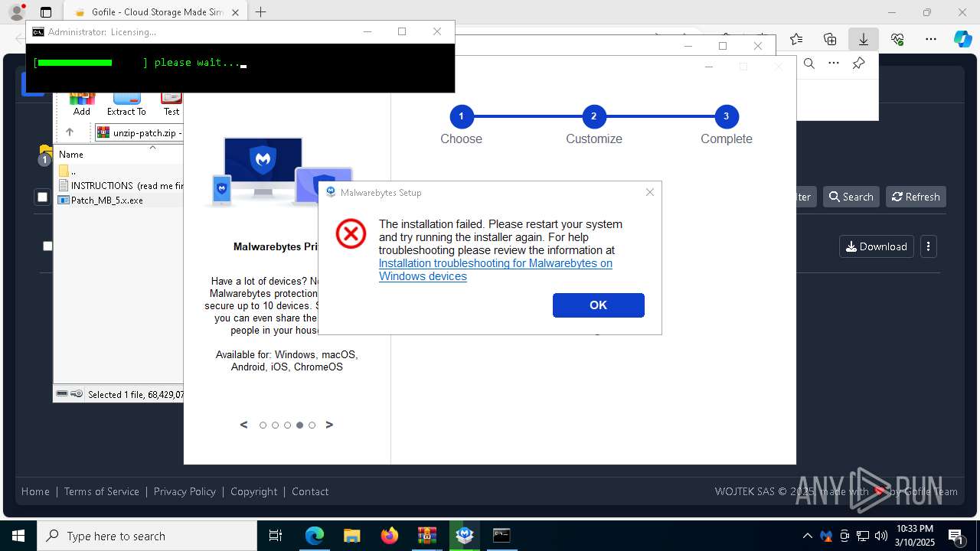Dismiss the installation failed dialog with OK
980x551 pixels.
point(598,305)
